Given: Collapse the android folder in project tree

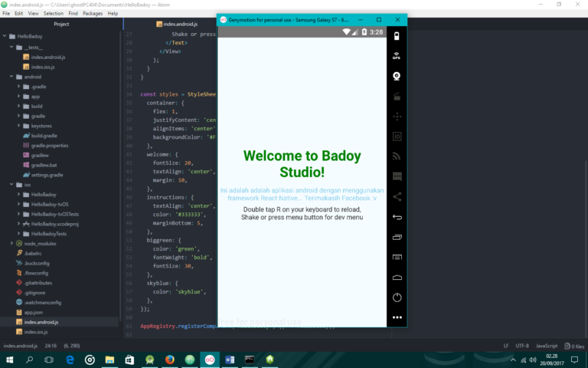Looking at the screenshot, I should tap(11, 77).
